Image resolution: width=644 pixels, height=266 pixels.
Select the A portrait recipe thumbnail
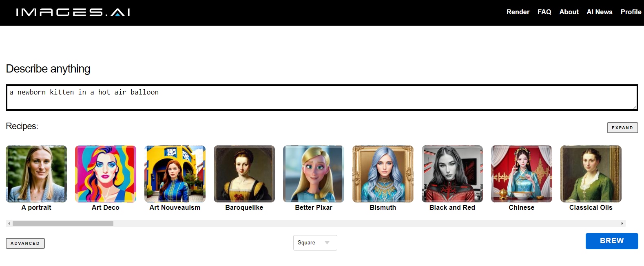click(x=36, y=174)
